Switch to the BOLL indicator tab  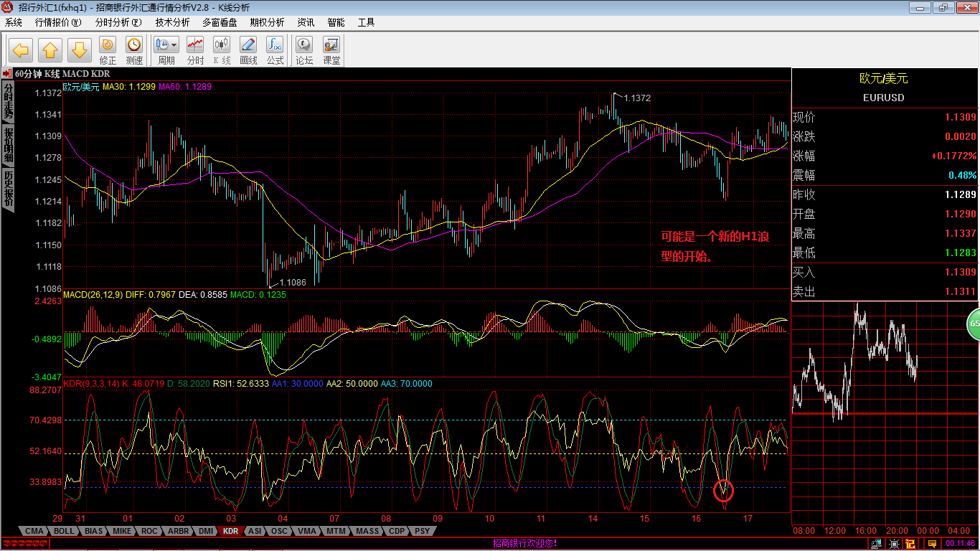[x=64, y=531]
